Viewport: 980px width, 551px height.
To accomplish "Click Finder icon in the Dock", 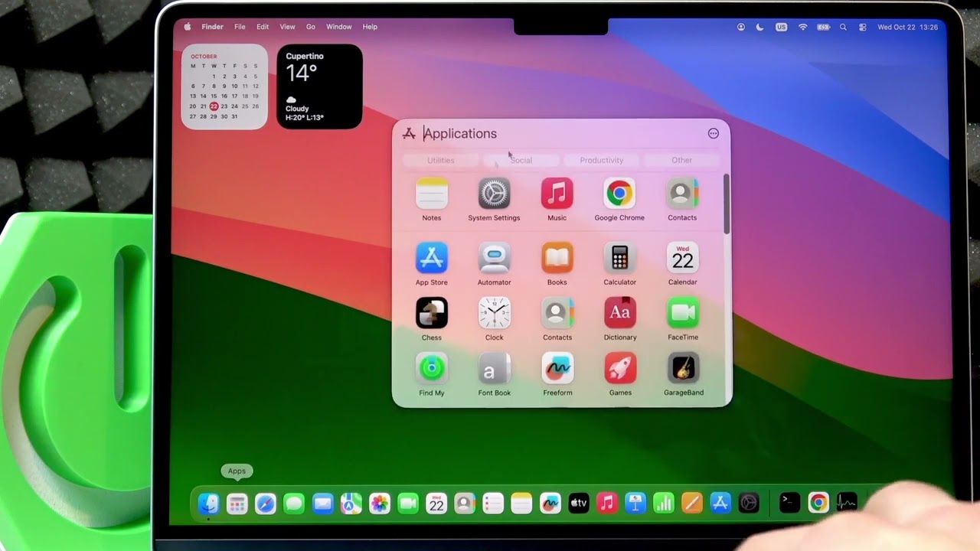I will [208, 504].
